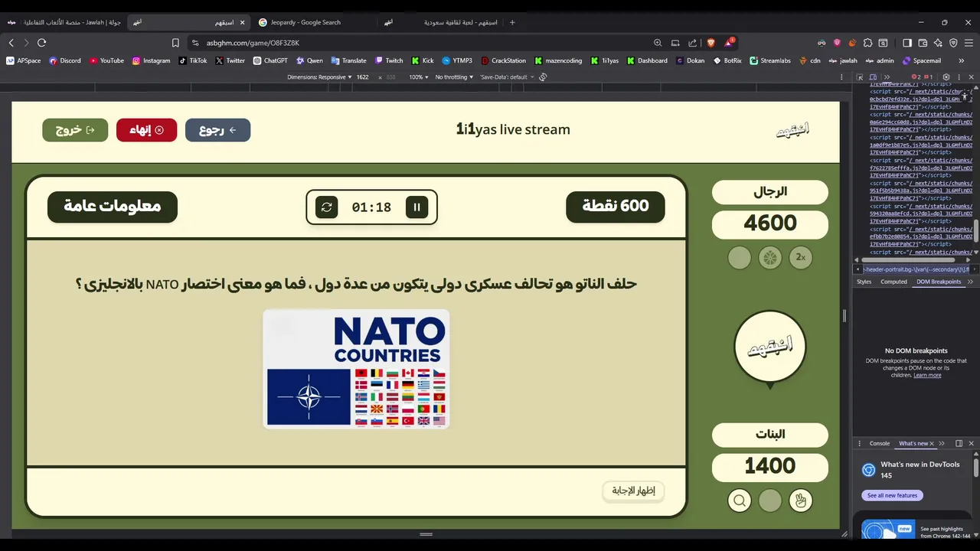Select the Styles tab in DevTools
This screenshot has height=551, width=980.
(864, 282)
